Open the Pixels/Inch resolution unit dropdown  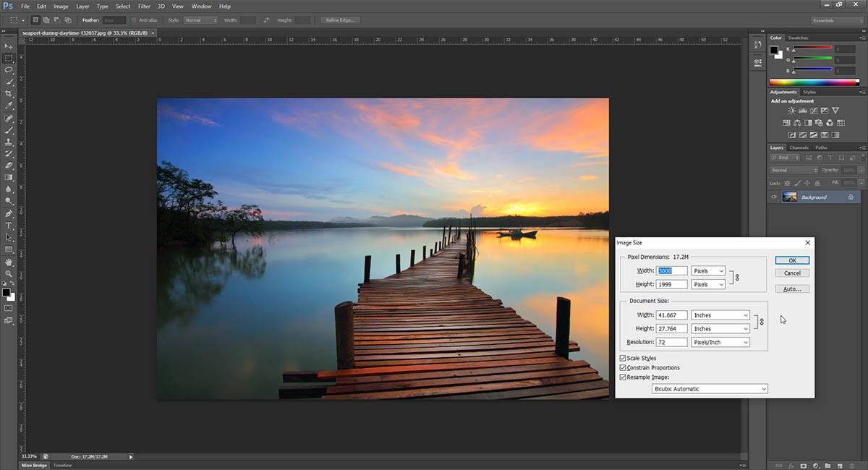720,342
